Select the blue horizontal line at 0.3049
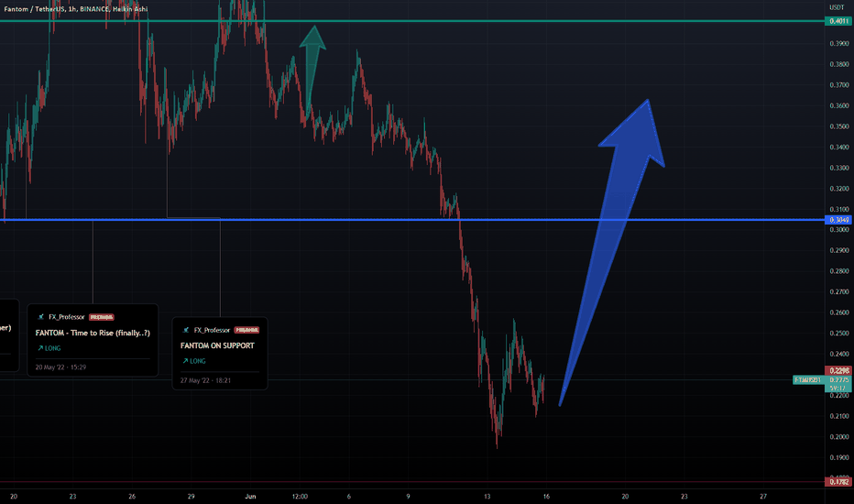Image resolution: width=854 pixels, height=504 pixels. (x=412, y=220)
